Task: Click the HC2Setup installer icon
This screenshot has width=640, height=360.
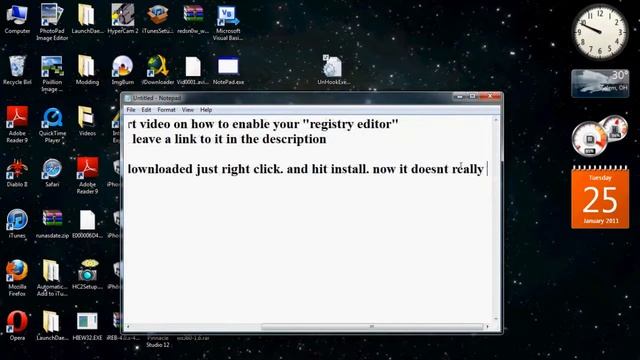Action: pos(87,274)
